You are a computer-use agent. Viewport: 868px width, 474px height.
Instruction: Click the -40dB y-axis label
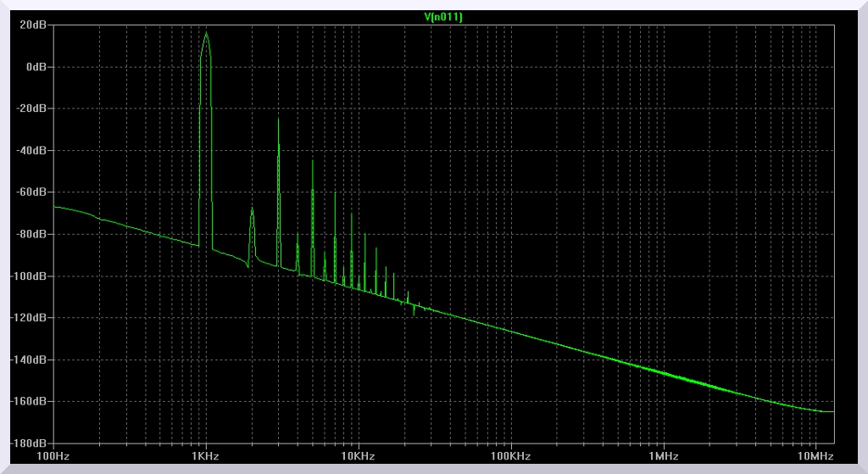click(31, 151)
